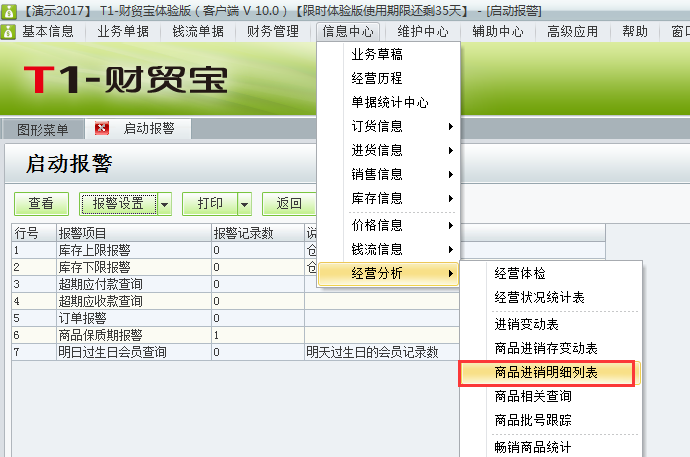Expand the 钱流信息 submenu
The image size is (690, 457).
pos(388,249)
